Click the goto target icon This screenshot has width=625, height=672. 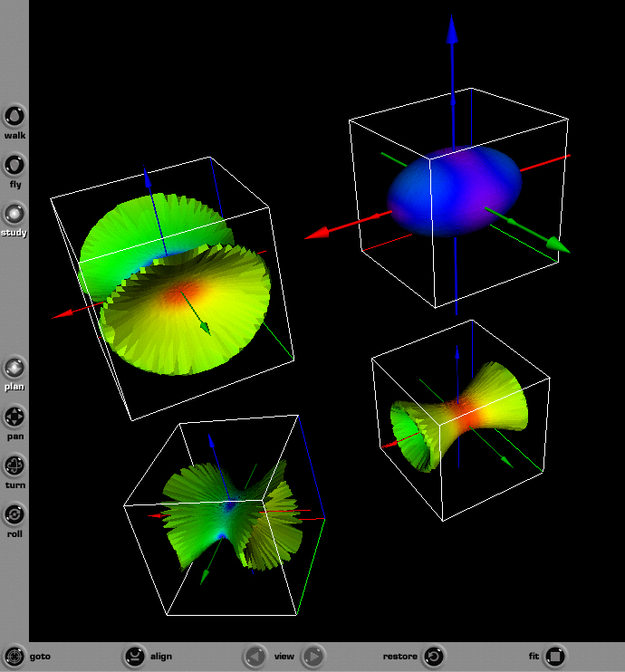click(14, 656)
